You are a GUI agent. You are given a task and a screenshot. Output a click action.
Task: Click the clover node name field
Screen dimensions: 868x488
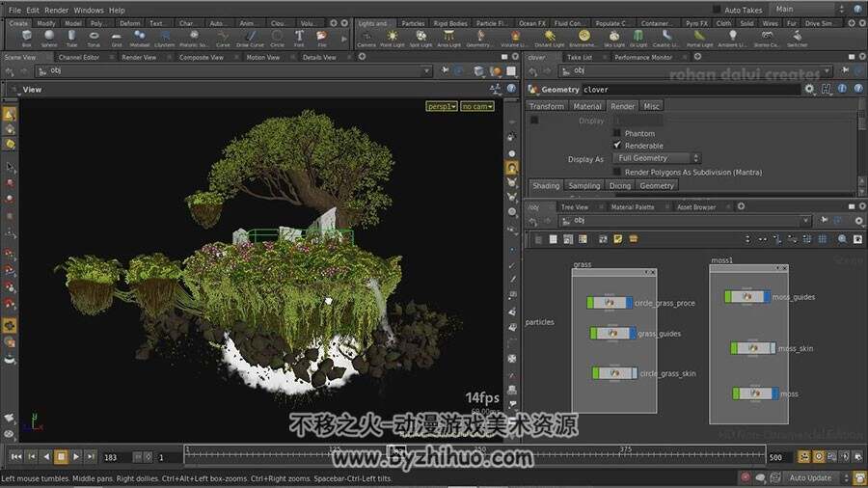coord(691,89)
